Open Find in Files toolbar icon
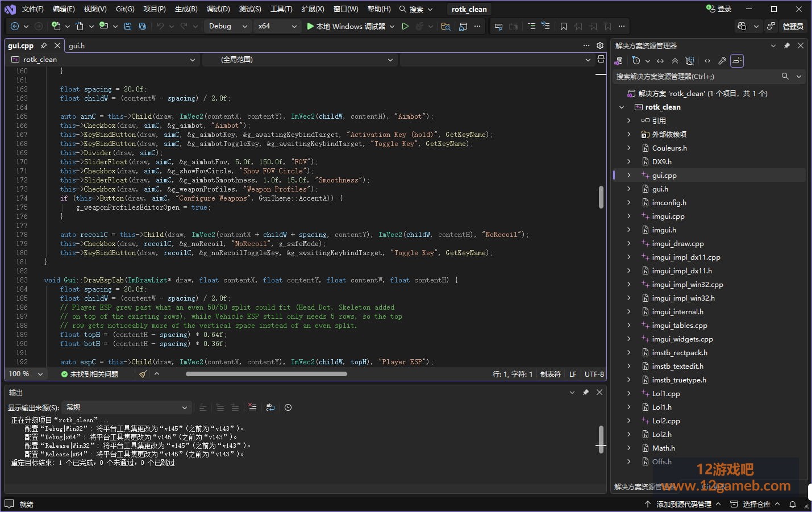812x512 pixels. [445, 26]
